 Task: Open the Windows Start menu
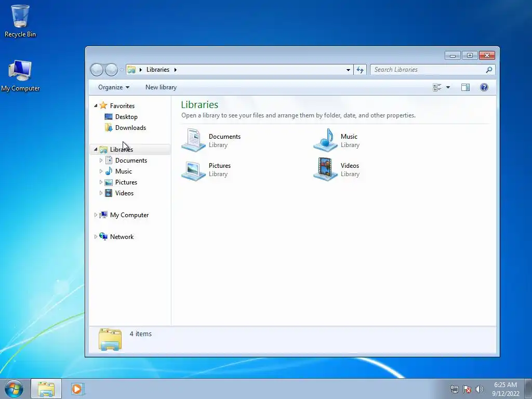(x=14, y=389)
